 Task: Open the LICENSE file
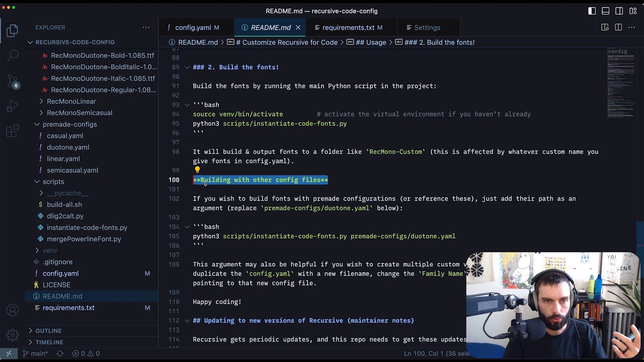click(x=56, y=285)
